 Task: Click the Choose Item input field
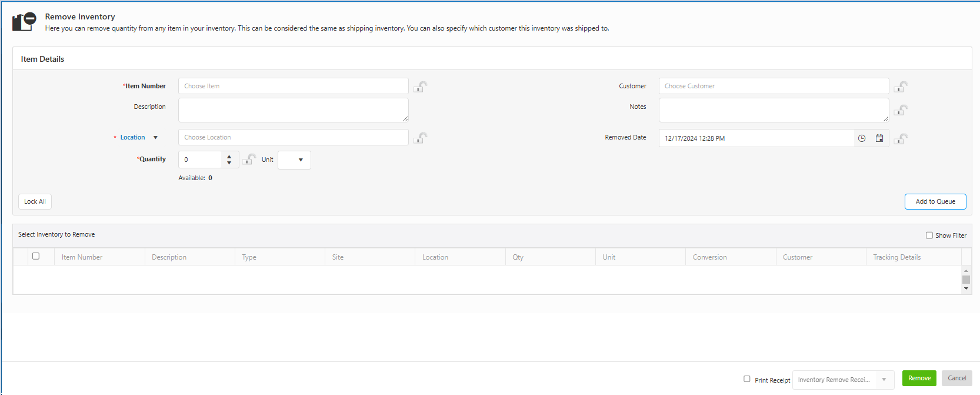tap(293, 86)
